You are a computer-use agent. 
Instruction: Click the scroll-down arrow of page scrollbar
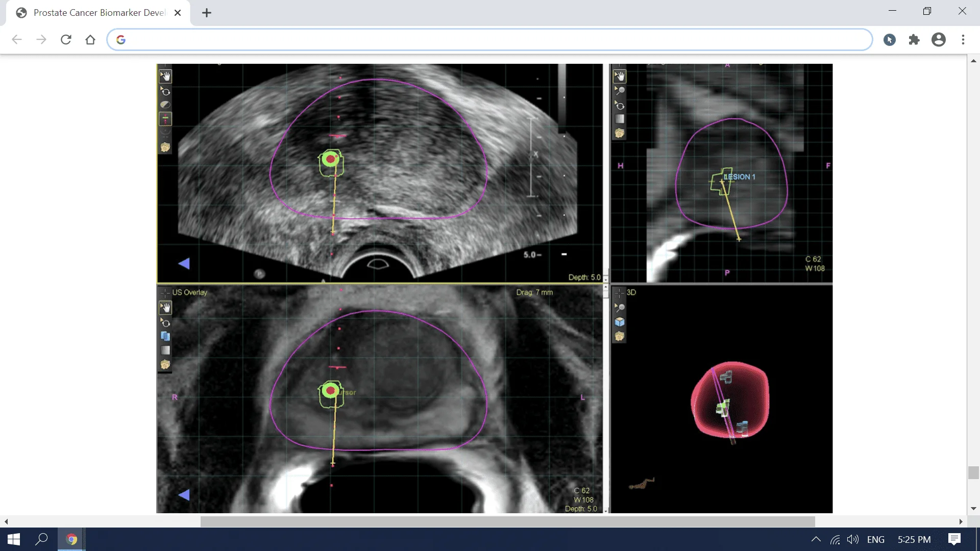[x=973, y=508]
